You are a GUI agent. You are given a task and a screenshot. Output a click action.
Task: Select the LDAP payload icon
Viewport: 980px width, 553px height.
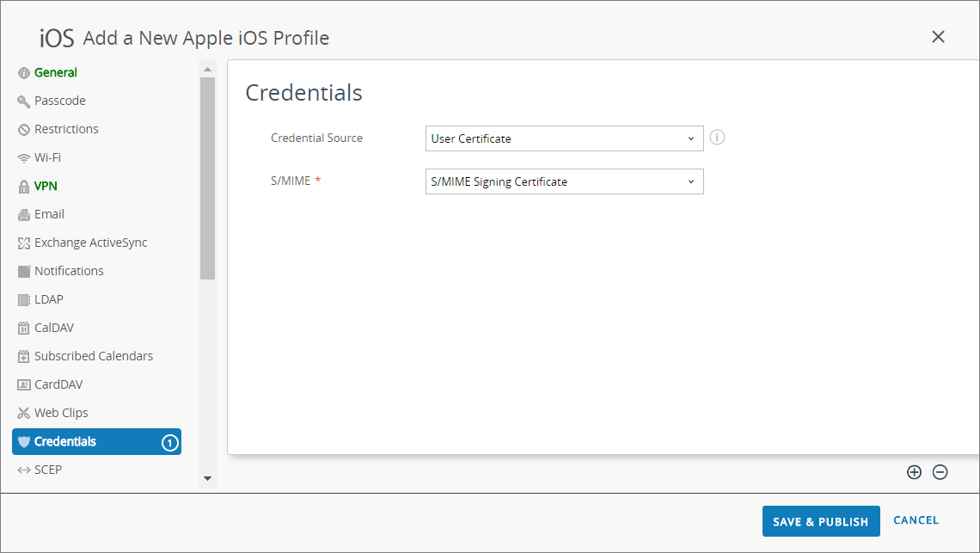point(23,299)
